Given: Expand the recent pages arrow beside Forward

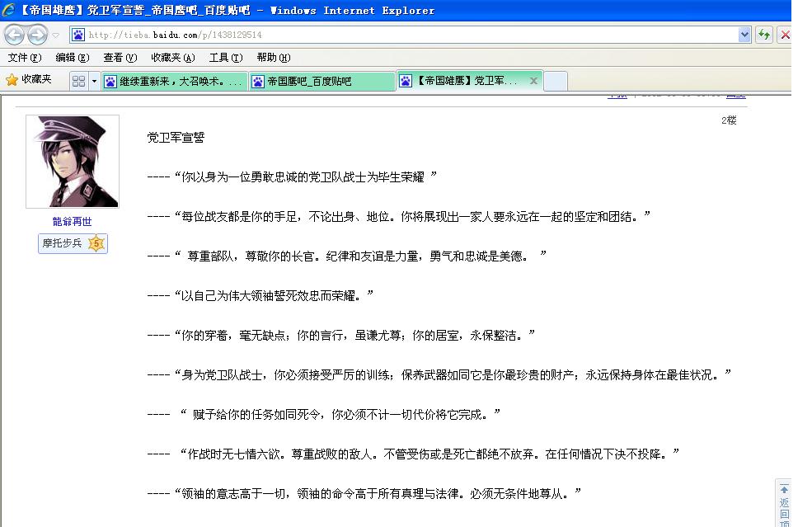Looking at the screenshot, I should coord(56,35).
